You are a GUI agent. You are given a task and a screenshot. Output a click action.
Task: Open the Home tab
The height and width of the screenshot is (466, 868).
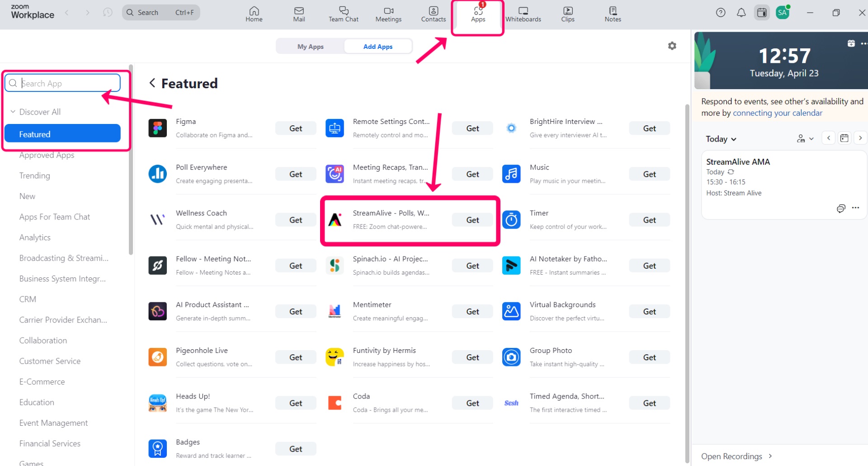click(254, 14)
